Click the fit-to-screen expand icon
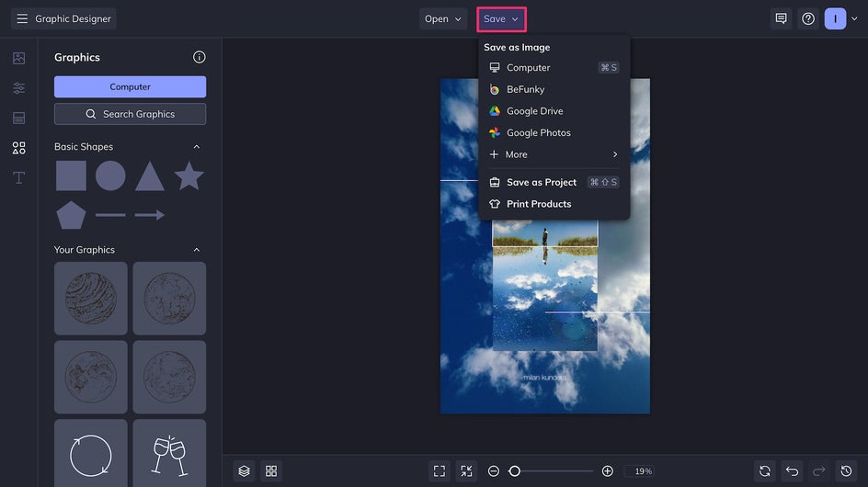Image resolution: width=868 pixels, height=487 pixels. [x=439, y=471]
